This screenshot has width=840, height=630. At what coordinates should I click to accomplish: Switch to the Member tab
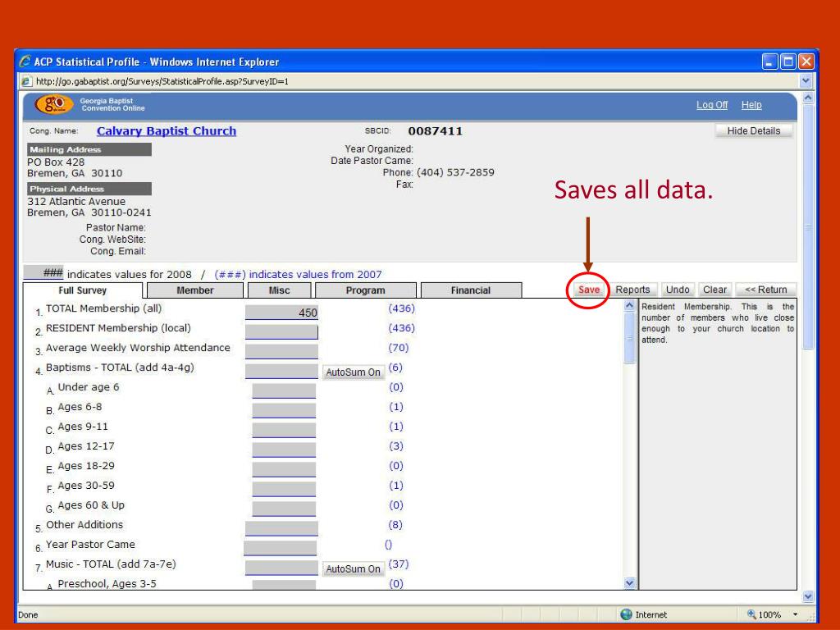(x=194, y=290)
